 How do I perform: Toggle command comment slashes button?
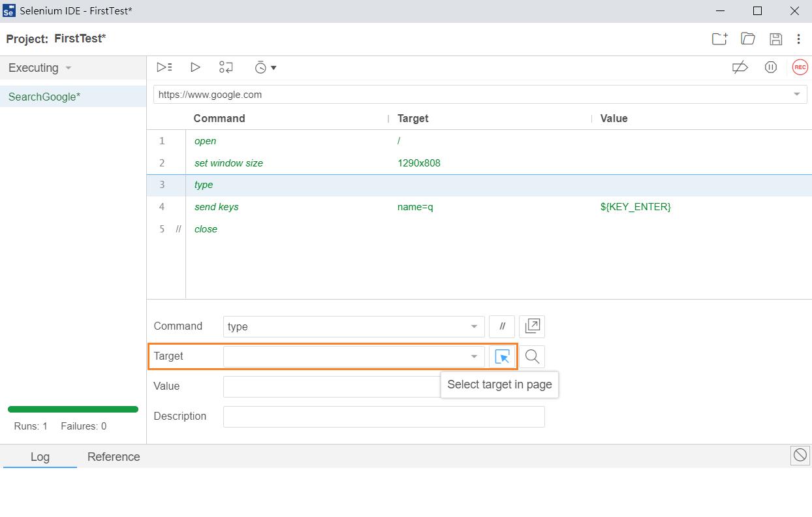click(x=502, y=326)
